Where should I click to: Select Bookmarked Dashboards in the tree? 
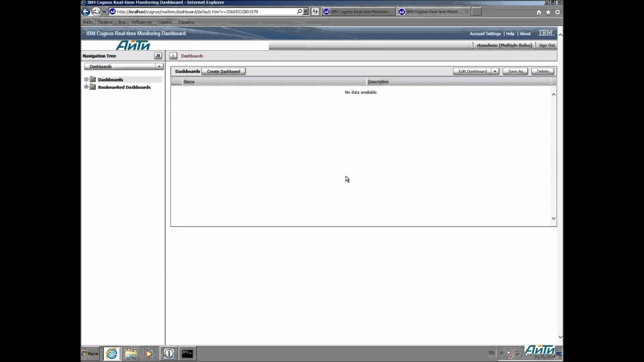point(124,87)
